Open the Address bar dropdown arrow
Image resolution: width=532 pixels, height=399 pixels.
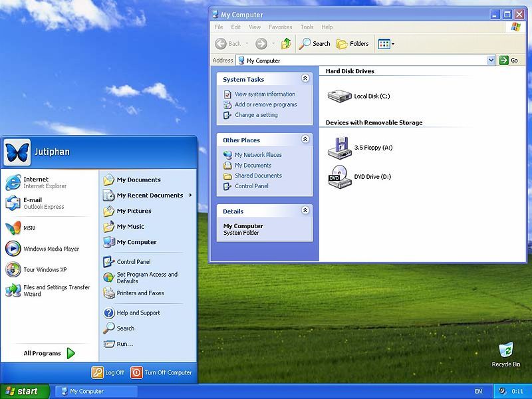(x=491, y=61)
